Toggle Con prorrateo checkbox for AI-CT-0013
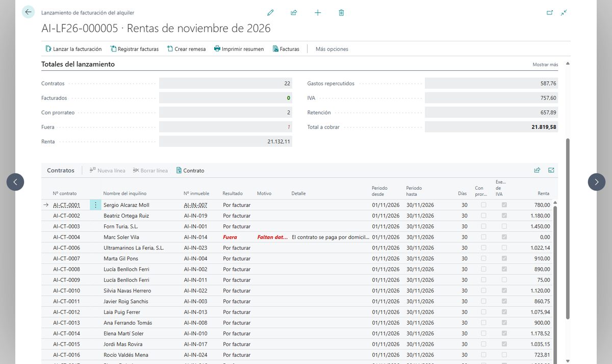The width and height of the screenshot is (612, 364). point(483,323)
